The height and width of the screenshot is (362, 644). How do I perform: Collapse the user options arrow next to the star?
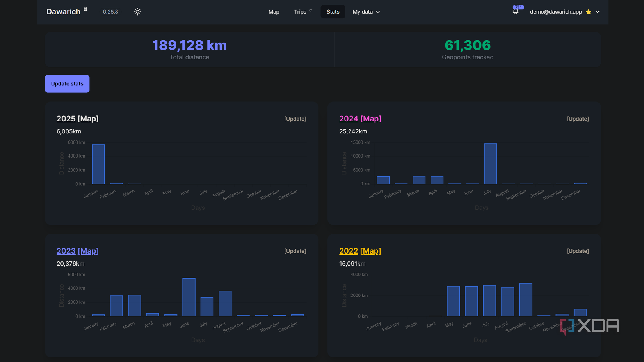point(597,12)
